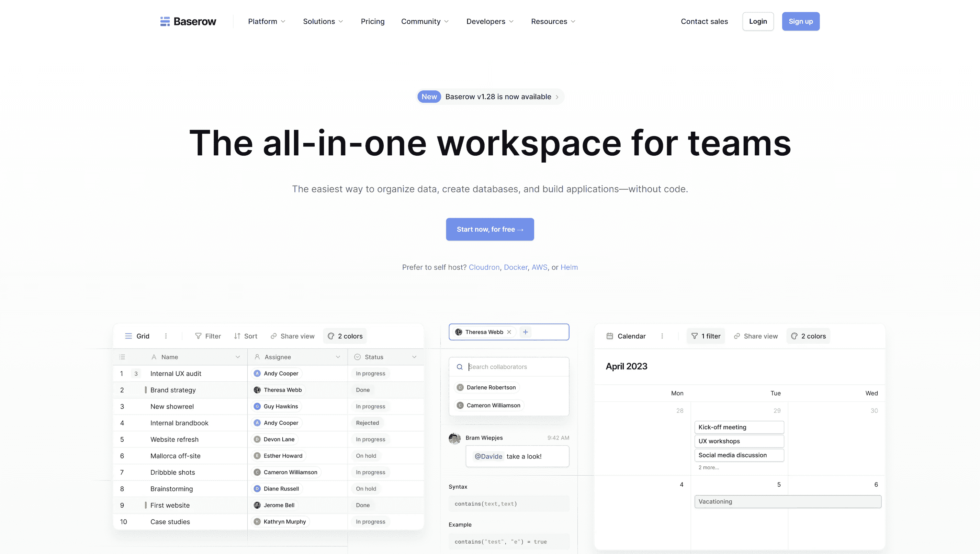This screenshot has width=980, height=554.
Task: Click Start now, for free button
Action: click(489, 229)
